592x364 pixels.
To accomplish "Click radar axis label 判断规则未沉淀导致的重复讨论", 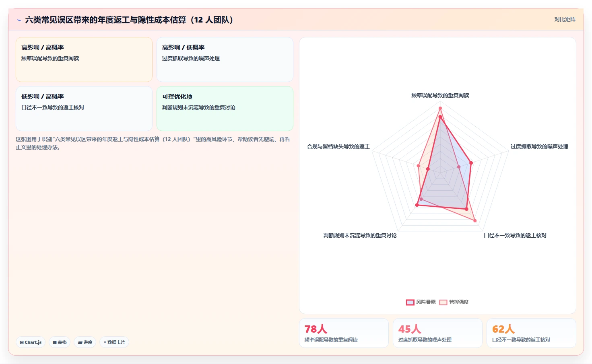I will 360,235.
